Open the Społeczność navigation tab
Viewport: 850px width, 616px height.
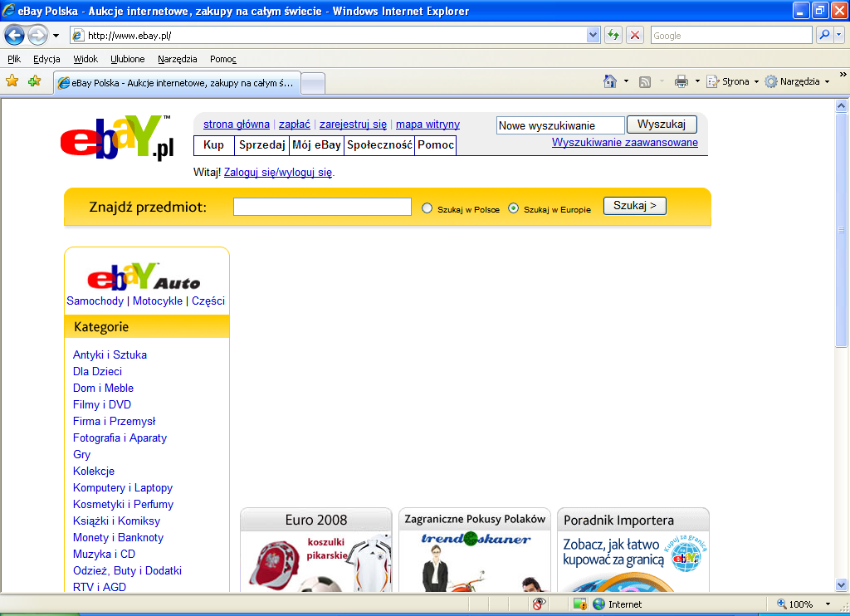tap(379, 144)
